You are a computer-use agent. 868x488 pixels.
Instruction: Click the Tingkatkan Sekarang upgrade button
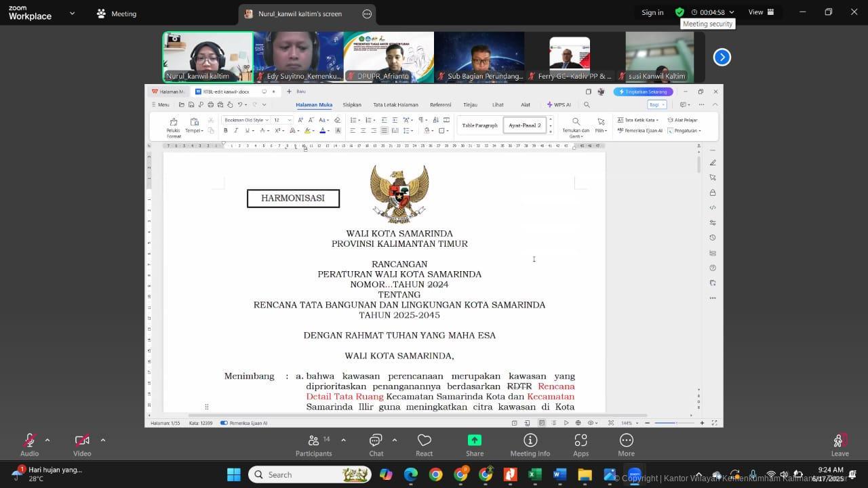[x=643, y=91]
